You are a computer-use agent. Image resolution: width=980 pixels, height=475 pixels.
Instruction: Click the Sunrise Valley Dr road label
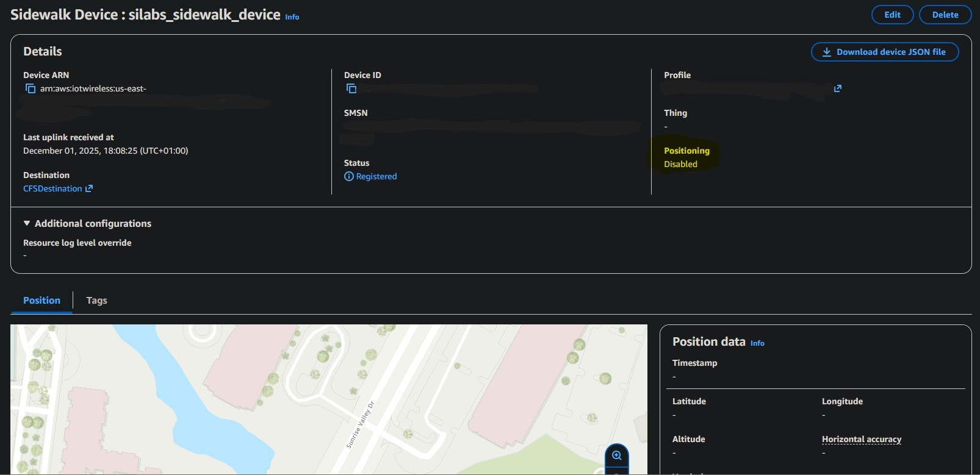(360, 425)
